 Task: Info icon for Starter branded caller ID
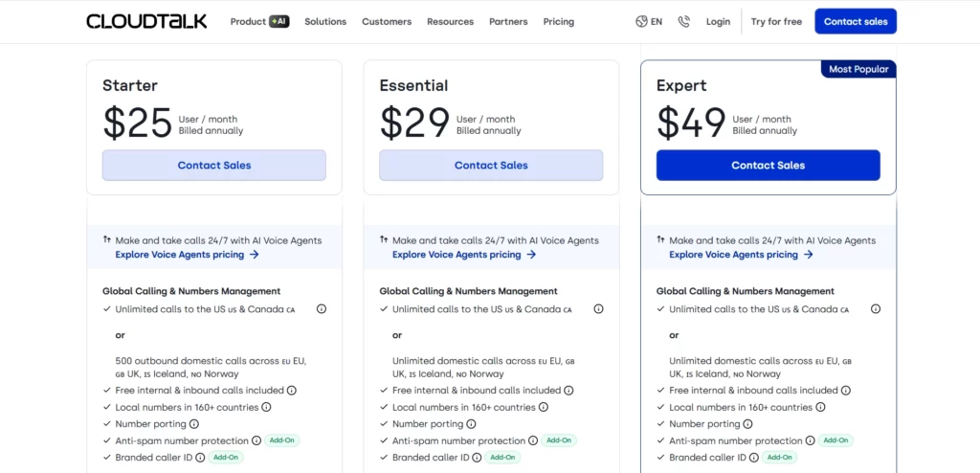(x=200, y=458)
